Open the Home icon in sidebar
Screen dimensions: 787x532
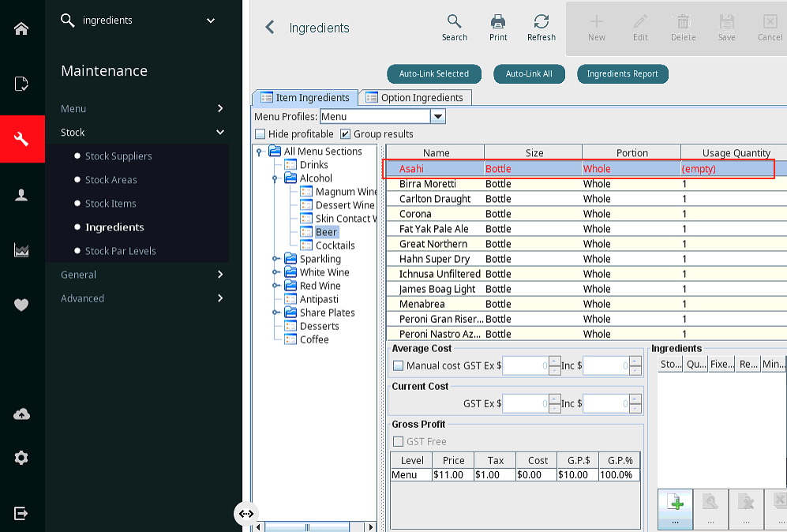point(21,28)
